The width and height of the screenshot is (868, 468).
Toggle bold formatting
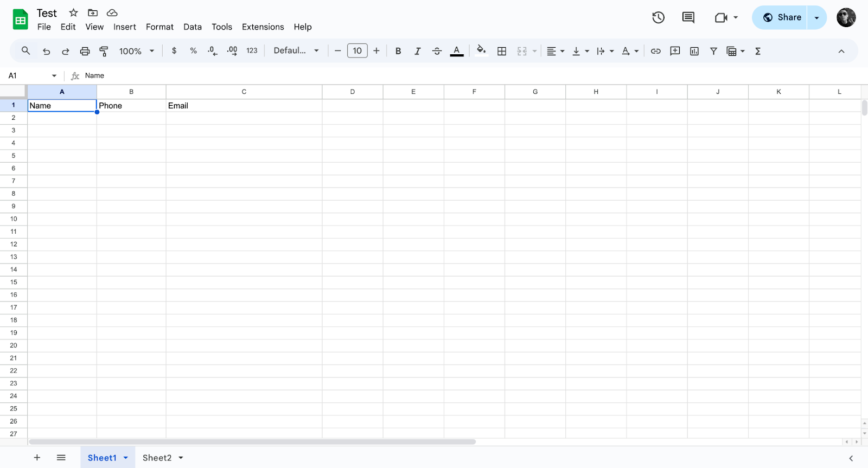(x=398, y=51)
